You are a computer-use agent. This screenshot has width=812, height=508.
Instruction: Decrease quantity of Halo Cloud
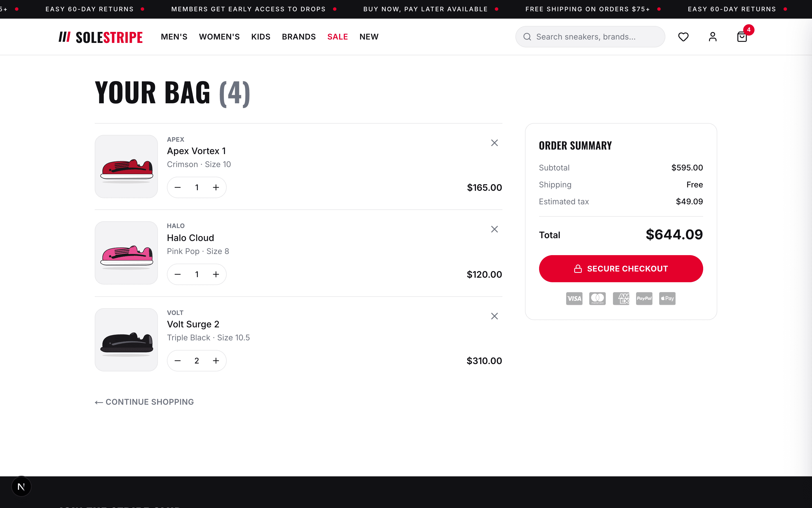[178, 275]
